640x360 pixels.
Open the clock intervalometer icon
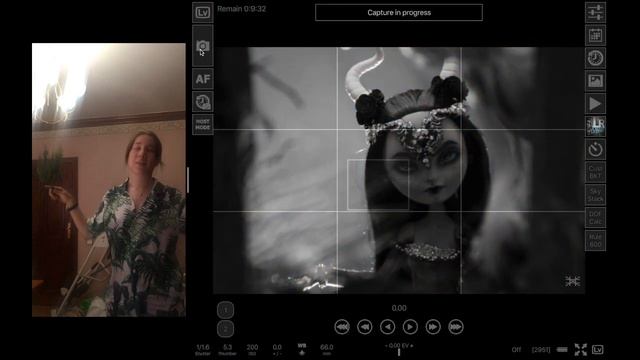[x=595, y=58]
